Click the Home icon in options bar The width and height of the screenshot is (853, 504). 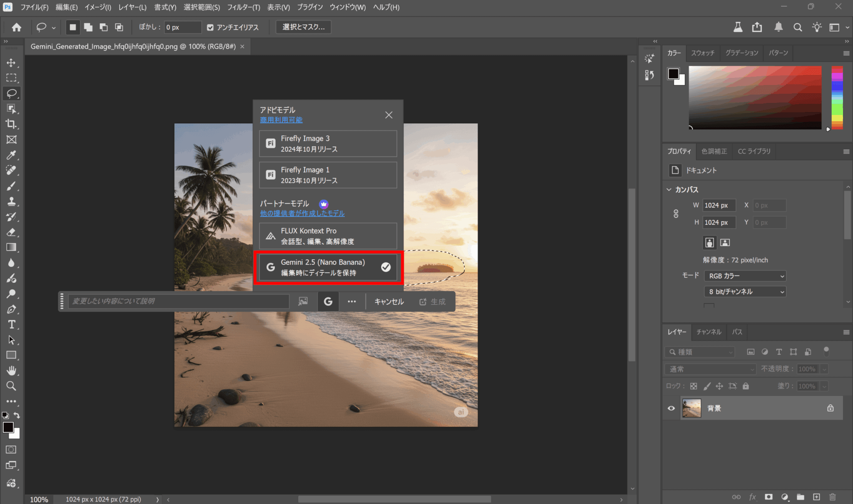(17, 27)
